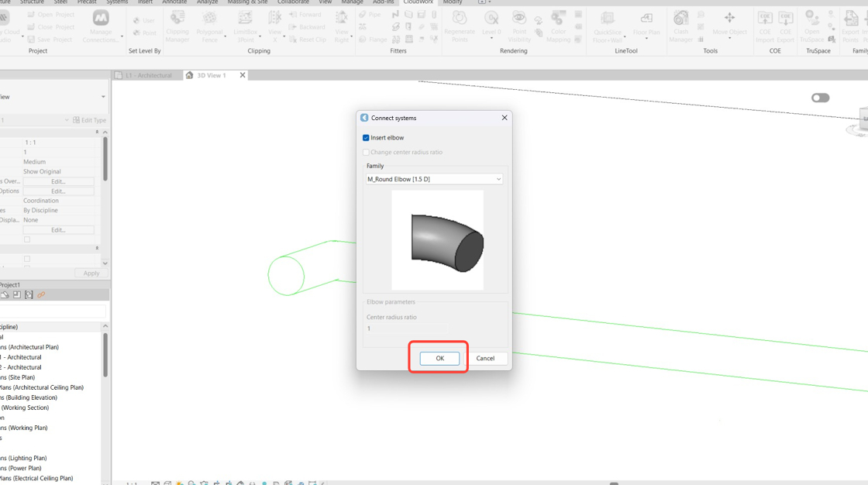The width and height of the screenshot is (868, 485).
Task: Click the Regenerate Points icon
Action: [460, 26]
